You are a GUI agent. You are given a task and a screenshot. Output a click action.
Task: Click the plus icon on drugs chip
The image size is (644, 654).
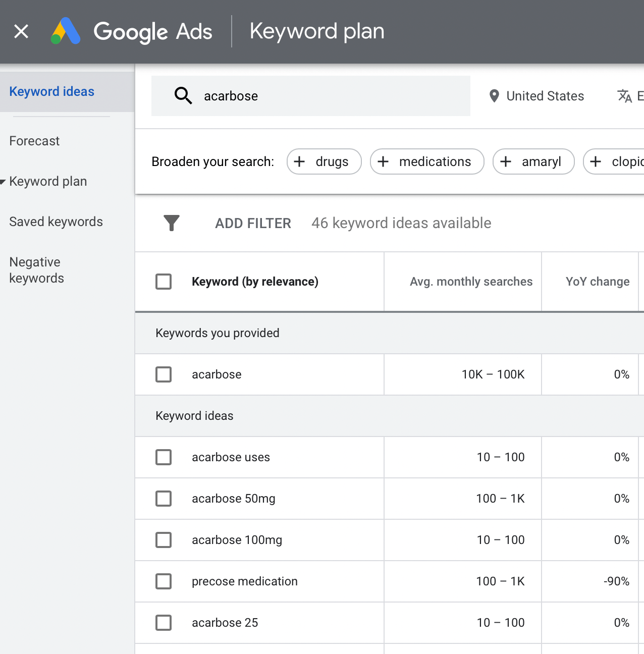[299, 161]
